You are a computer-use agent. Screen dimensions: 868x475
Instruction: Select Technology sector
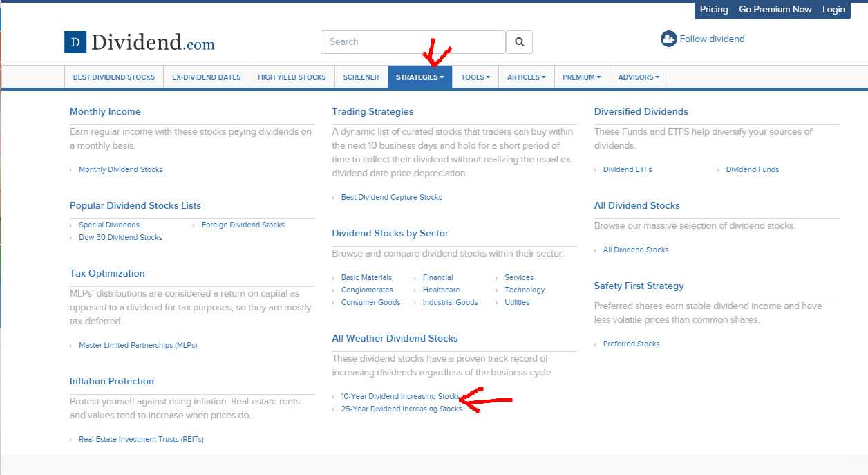click(525, 290)
